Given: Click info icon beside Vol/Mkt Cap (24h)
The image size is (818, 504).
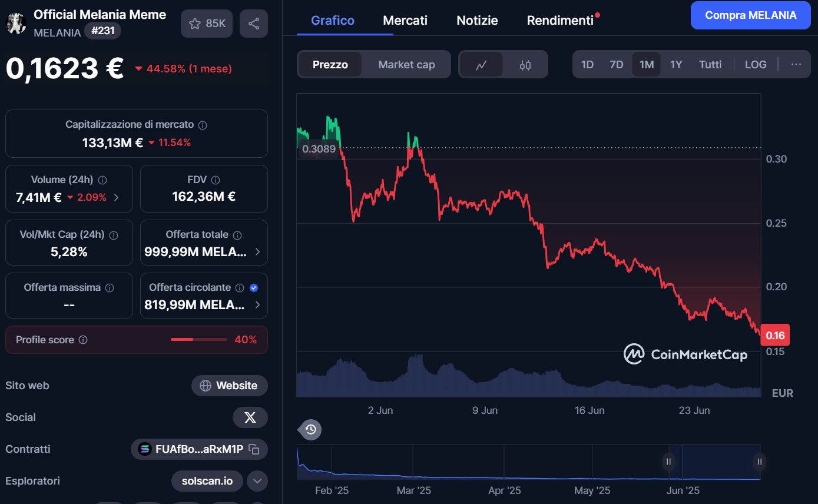Looking at the screenshot, I should pyautogui.click(x=114, y=235).
